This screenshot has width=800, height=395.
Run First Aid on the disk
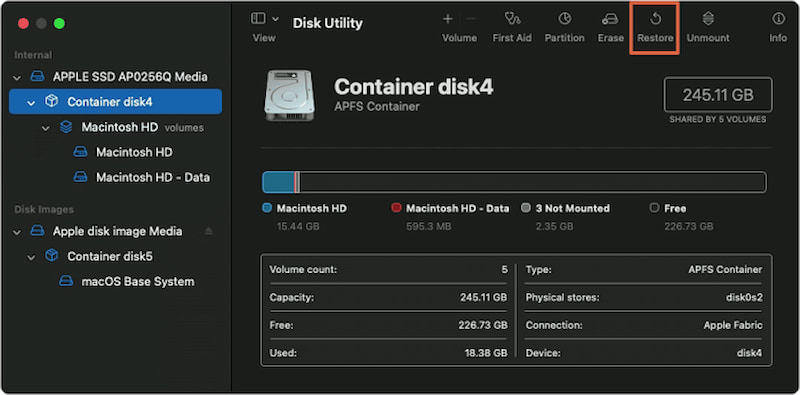512,28
